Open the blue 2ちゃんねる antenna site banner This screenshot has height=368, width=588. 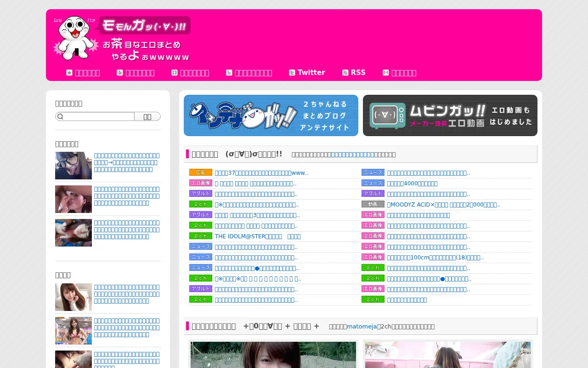pyautogui.click(x=271, y=115)
